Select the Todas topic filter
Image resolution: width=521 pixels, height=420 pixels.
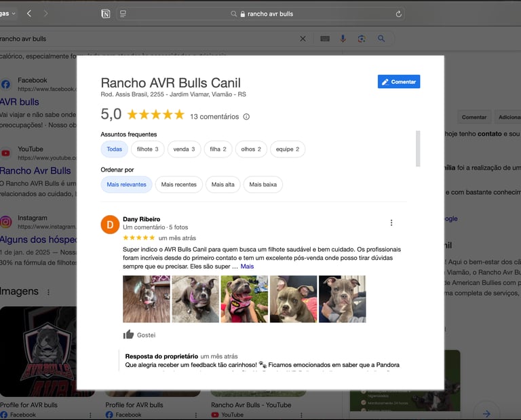pos(114,149)
